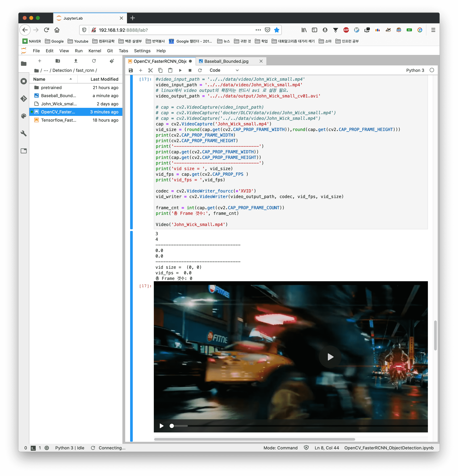Restart the kernel from the notebook toolbar
Image resolution: width=458 pixels, height=476 pixels.
click(200, 70)
